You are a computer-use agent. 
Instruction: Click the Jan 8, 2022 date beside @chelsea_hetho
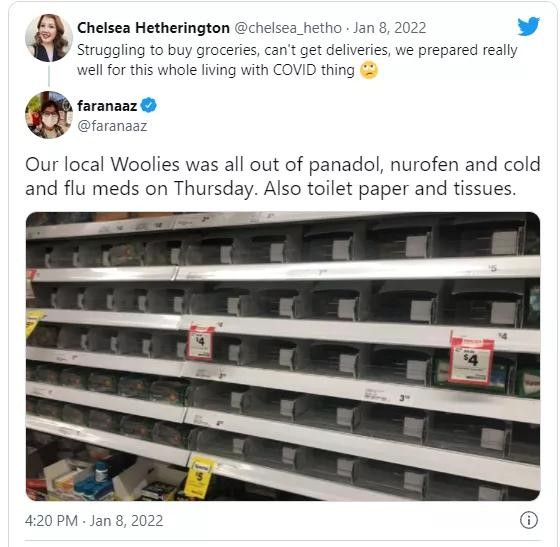click(389, 28)
